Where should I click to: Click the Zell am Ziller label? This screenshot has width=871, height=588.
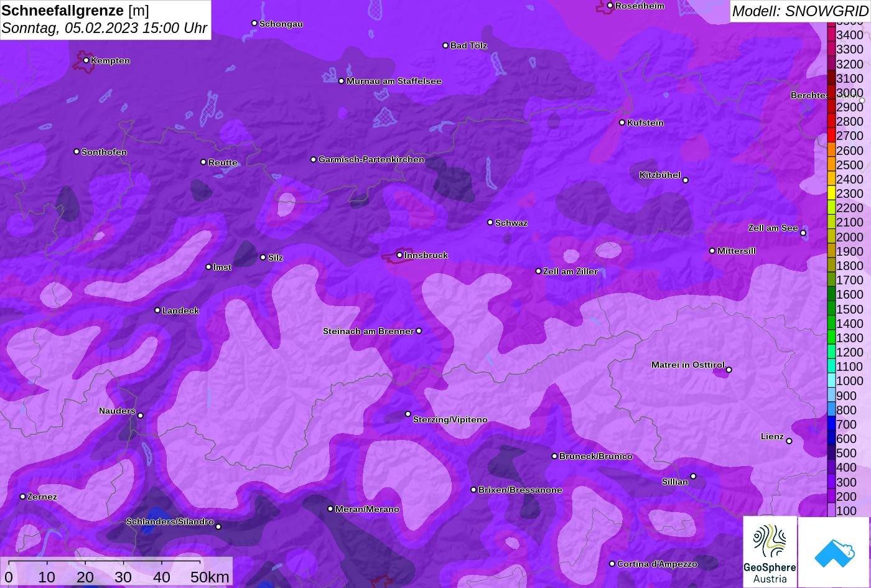coord(571,271)
